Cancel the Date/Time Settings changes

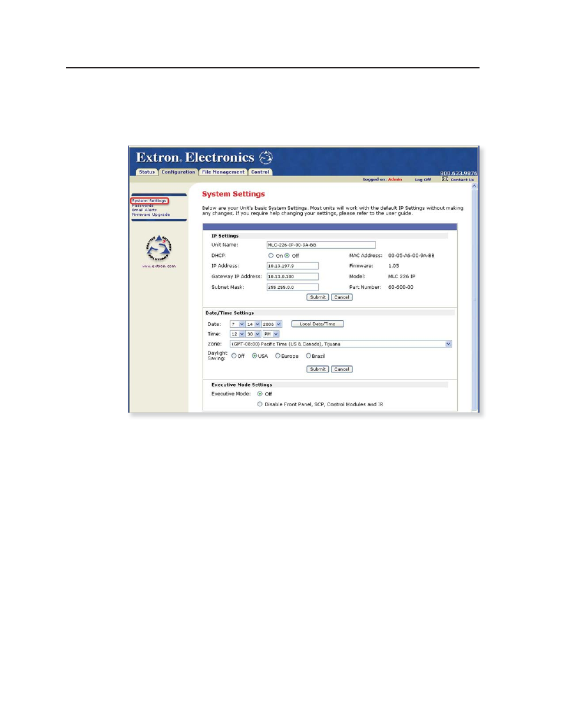pos(342,369)
